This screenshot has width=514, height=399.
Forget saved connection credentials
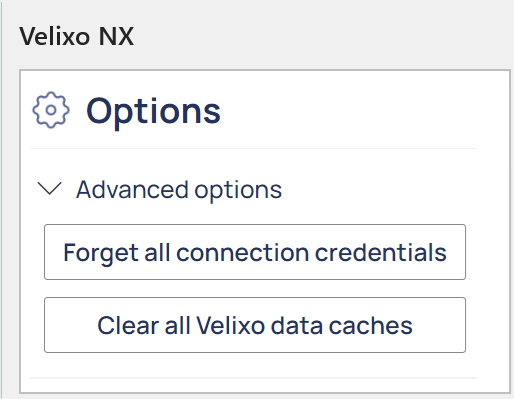pyautogui.click(x=255, y=252)
